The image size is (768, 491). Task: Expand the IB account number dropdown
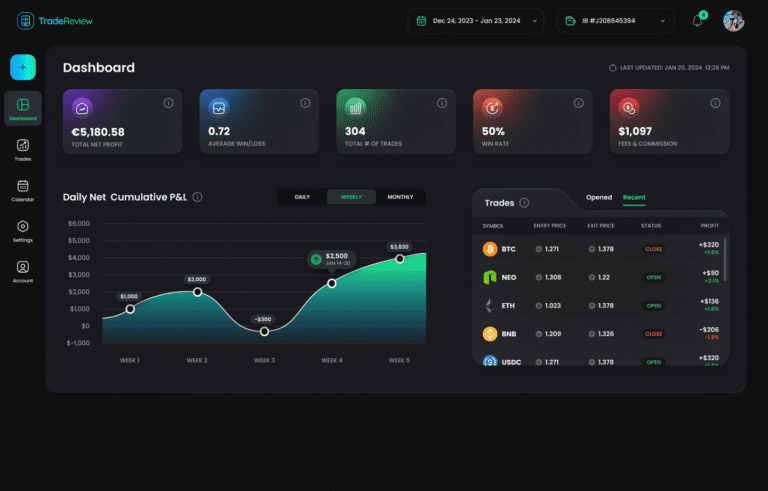click(614, 21)
